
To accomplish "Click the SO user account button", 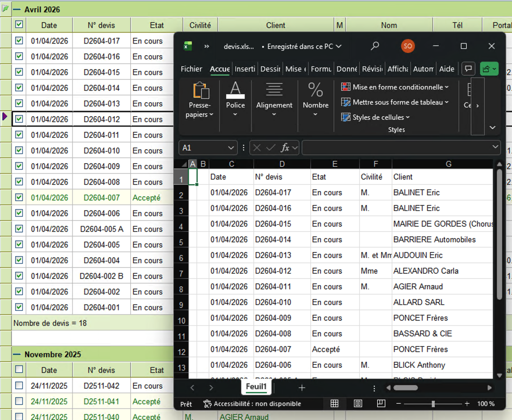I will (408, 46).
